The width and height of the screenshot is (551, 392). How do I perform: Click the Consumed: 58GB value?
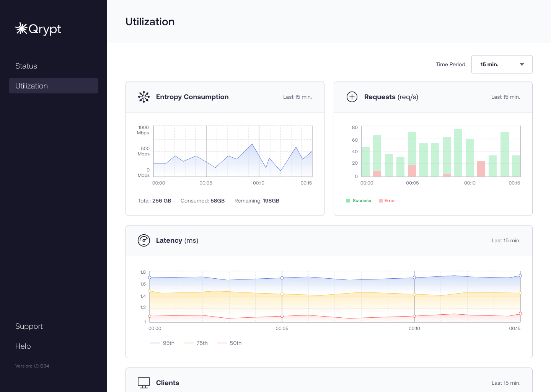point(203,201)
